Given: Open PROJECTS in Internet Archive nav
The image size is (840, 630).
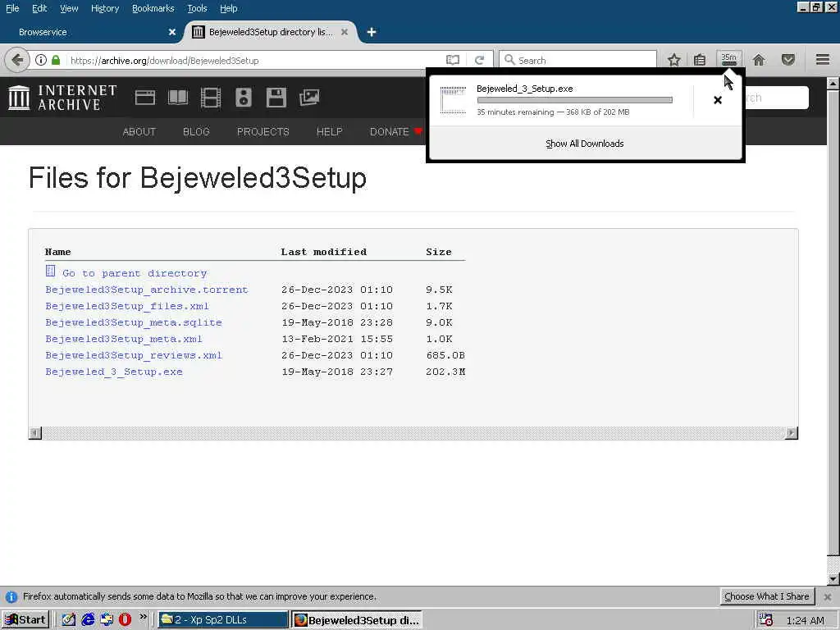Looking at the screenshot, I should 263,132.
